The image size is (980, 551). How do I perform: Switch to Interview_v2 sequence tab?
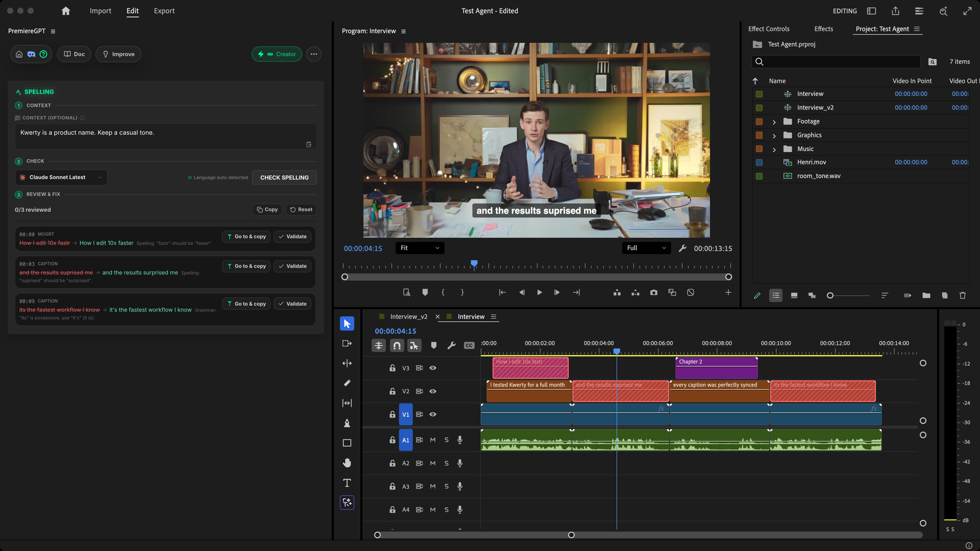[408, 317]
